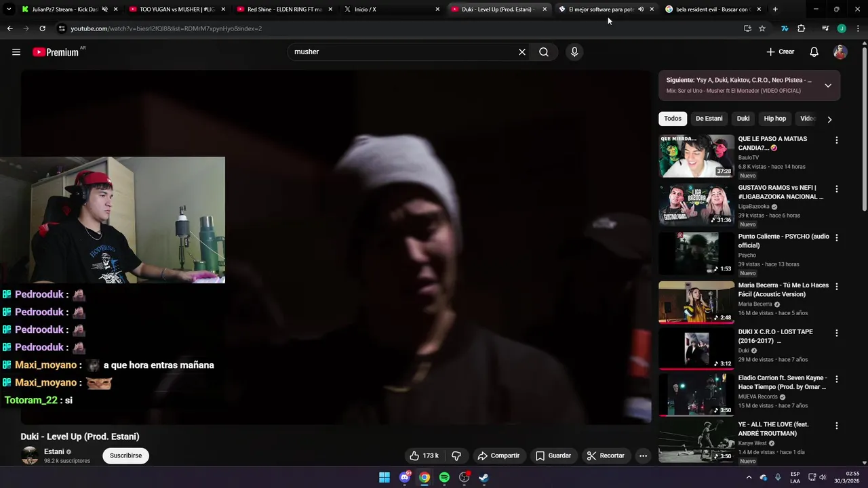Clear the musher search text
Screen dimensions: 868x488
(x=522, y=52)
